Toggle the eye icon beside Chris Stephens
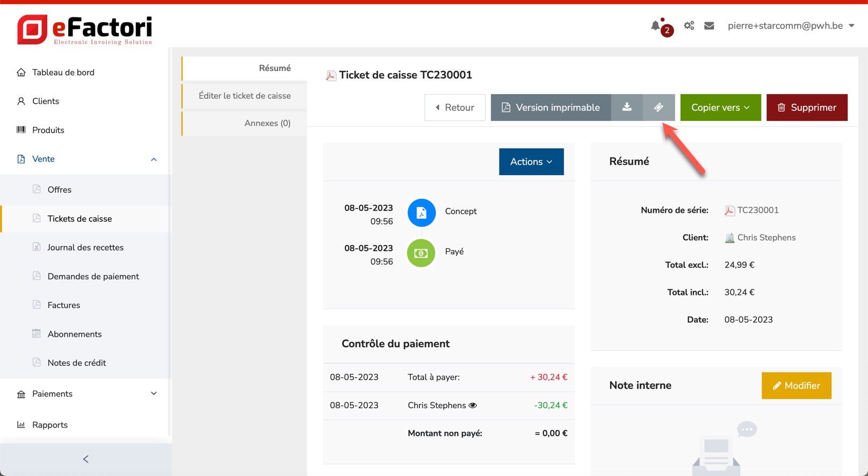868x476 pixels. [x=473, y=406]
